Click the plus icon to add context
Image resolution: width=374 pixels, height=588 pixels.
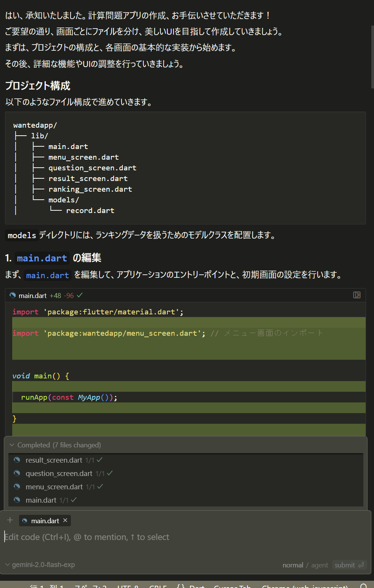[x=10, y=520]
